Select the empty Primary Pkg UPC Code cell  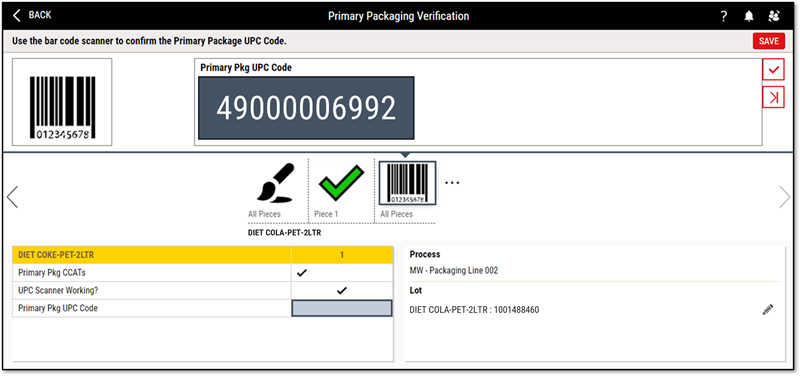[x=342, y=308]
